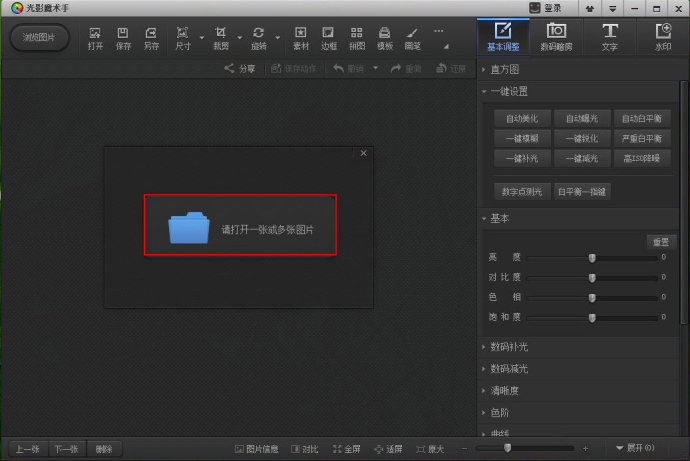Click the 保存 (Save) toolbar icon
This screenshot has width=690, height=461.
[x=123, y=38]
